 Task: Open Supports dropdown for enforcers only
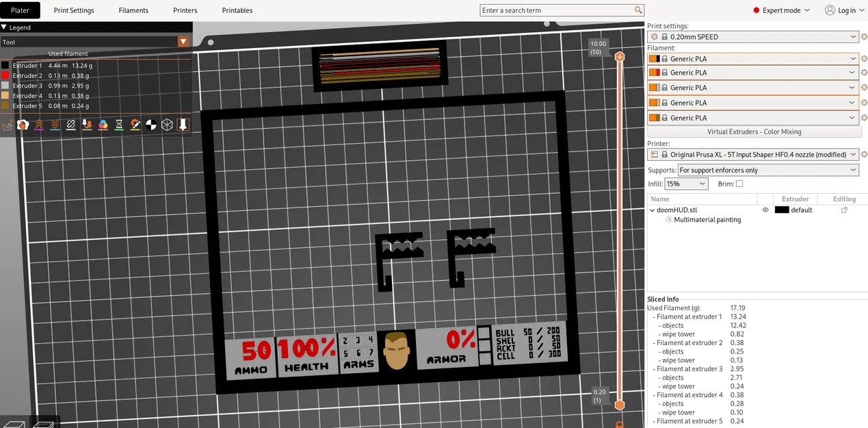click(x=767, y=170)
